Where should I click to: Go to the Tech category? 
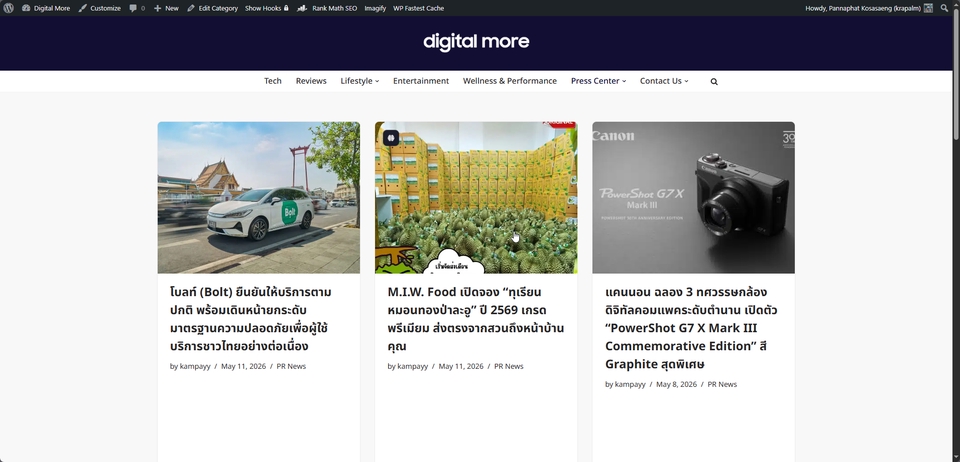tap(273, 81)
